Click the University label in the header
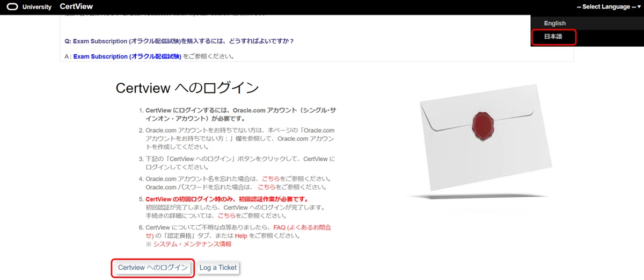 coord(37,7)
